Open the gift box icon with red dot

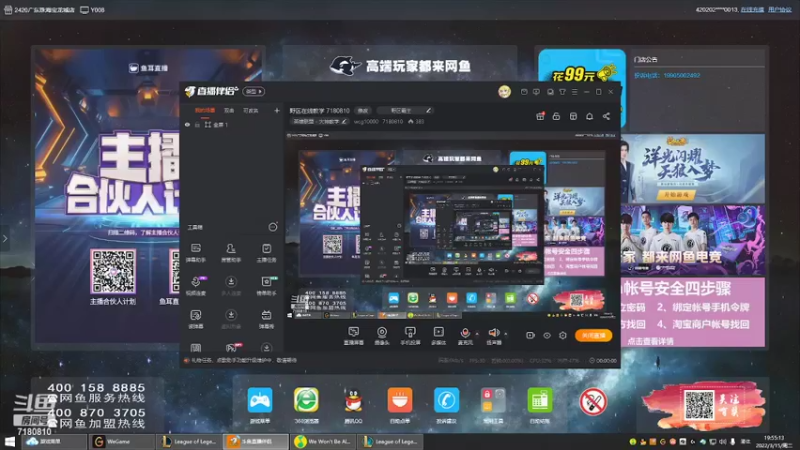point(540,116)
